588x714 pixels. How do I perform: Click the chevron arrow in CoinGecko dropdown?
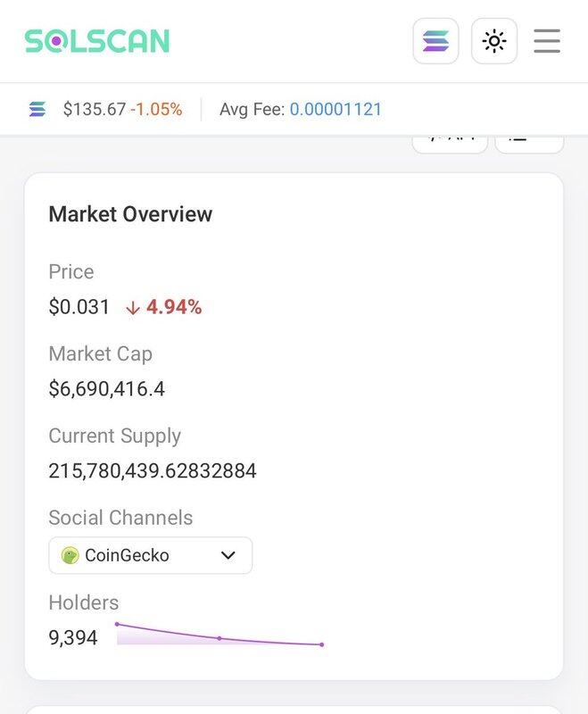228,555
